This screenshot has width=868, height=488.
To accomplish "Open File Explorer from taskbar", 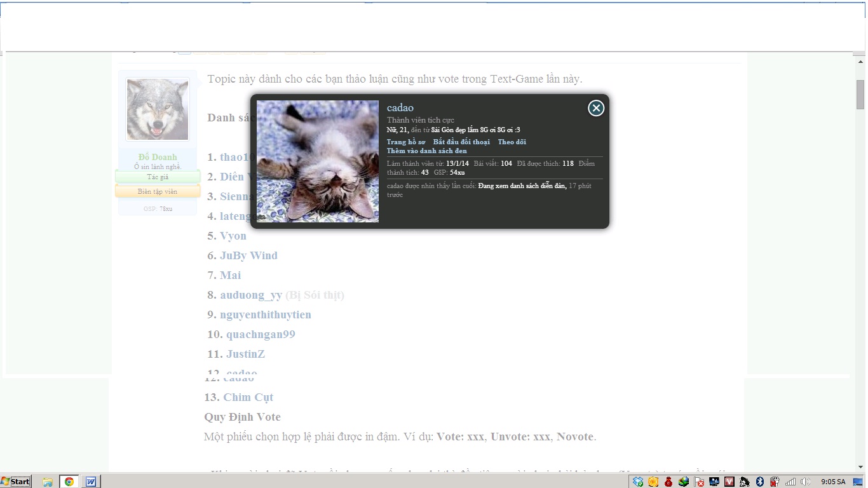I will (48, 482).
